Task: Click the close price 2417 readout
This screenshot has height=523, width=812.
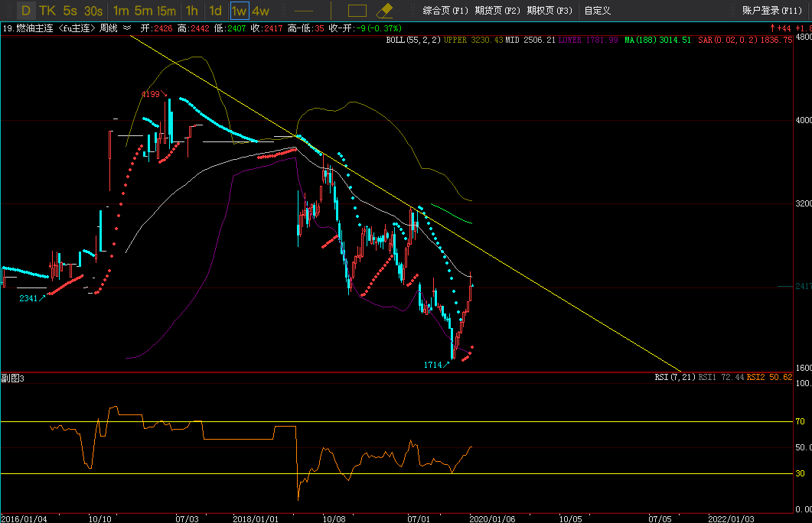Action: click(x=273, y=28)
